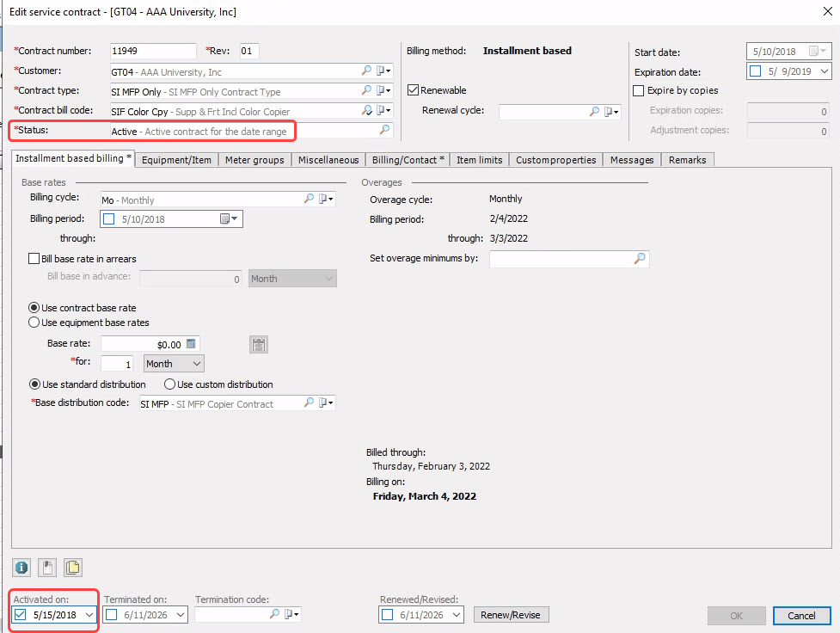Click the Contract number field

(x=153, y=51)
